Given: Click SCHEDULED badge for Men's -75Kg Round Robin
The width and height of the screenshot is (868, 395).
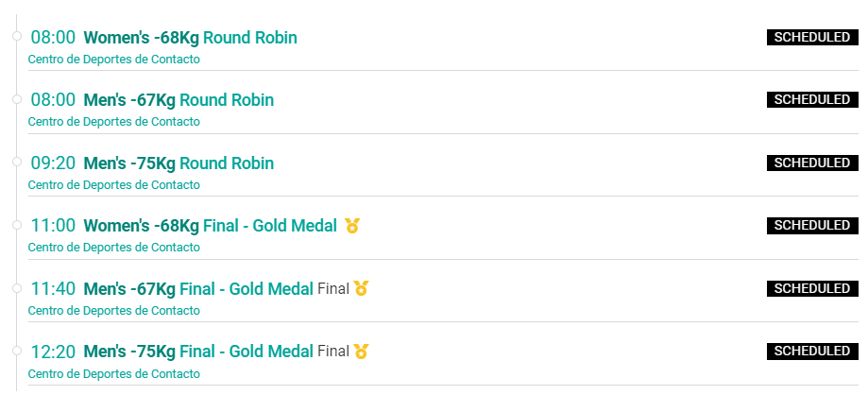Looking at the screenshot, I should tap(812, 163).
